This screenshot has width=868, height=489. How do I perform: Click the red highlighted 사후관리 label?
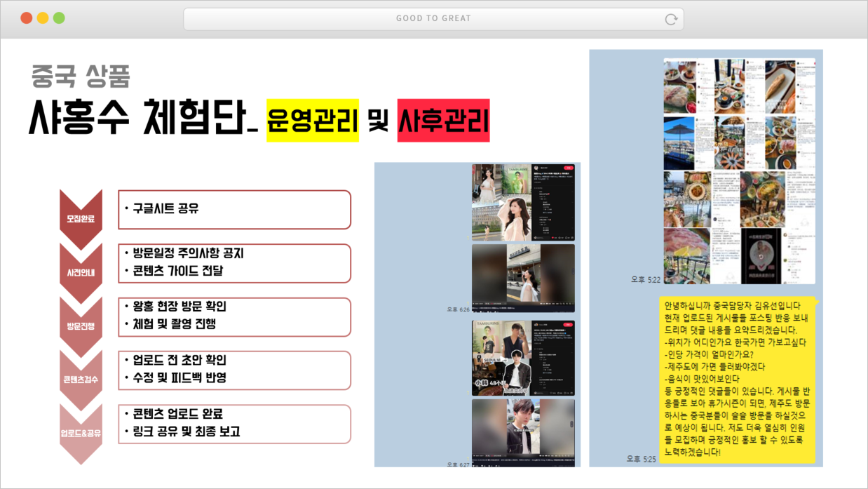443,120
